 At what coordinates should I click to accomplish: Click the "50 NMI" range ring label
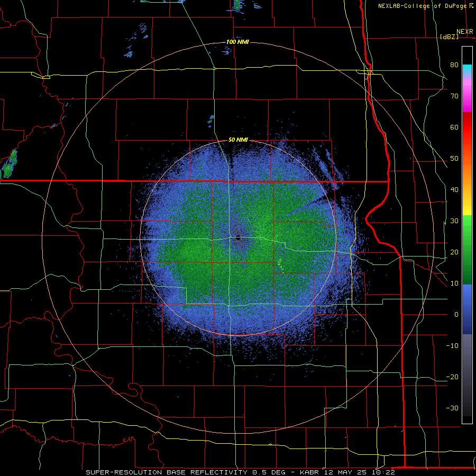pyautogui.click(x=238, y=140)
